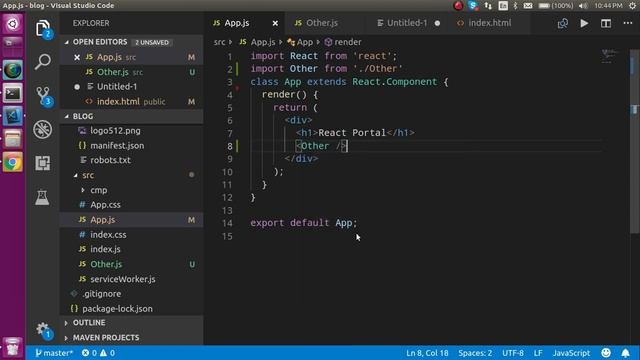Open the More Actions ellipsis menu

pos(628,23)
